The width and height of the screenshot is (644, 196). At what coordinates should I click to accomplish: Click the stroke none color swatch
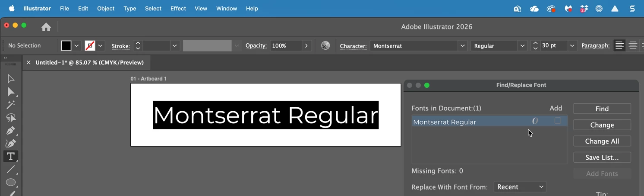pyautogui.click(x=90, y=45)
